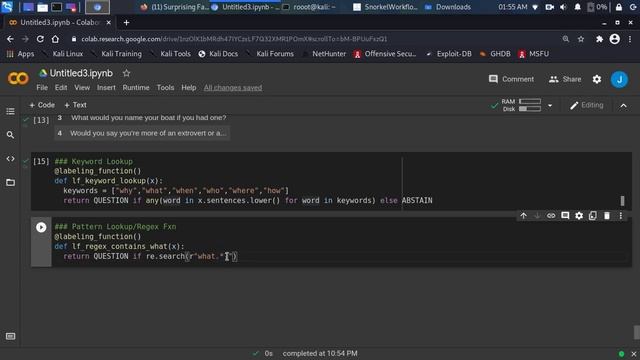This screenshot has width=640, height=360.
Task: Open a new browser tab
Action: tap(126, 23)
